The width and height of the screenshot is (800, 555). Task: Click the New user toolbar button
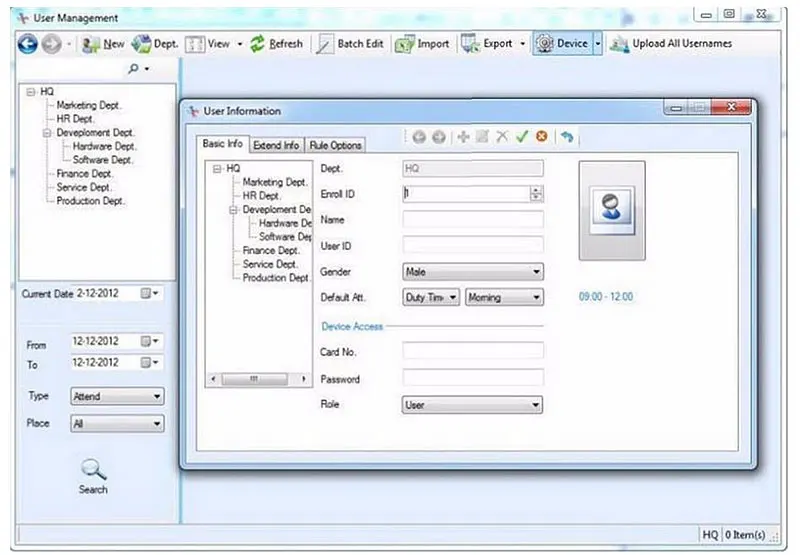(103, 44)
